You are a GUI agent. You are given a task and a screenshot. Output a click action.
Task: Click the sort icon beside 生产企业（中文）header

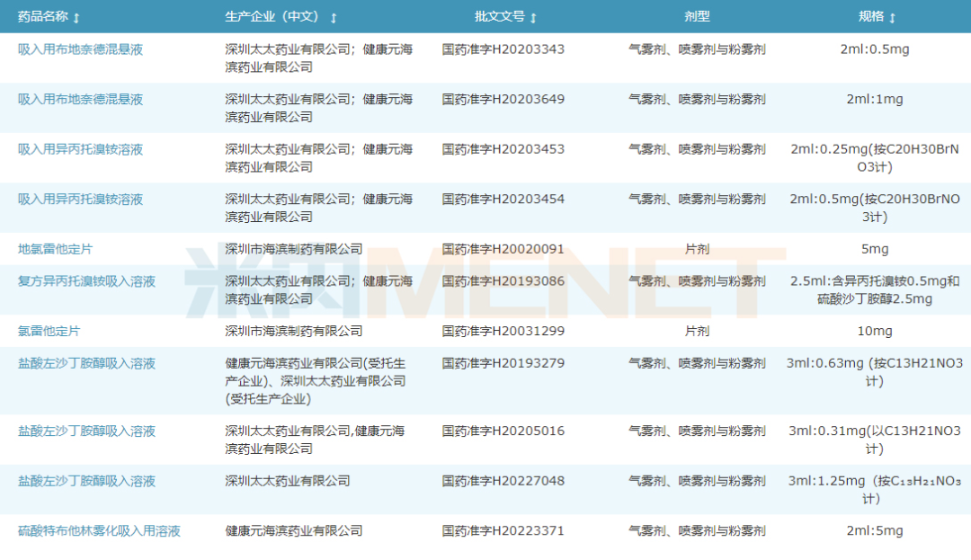tap(334, 15)
